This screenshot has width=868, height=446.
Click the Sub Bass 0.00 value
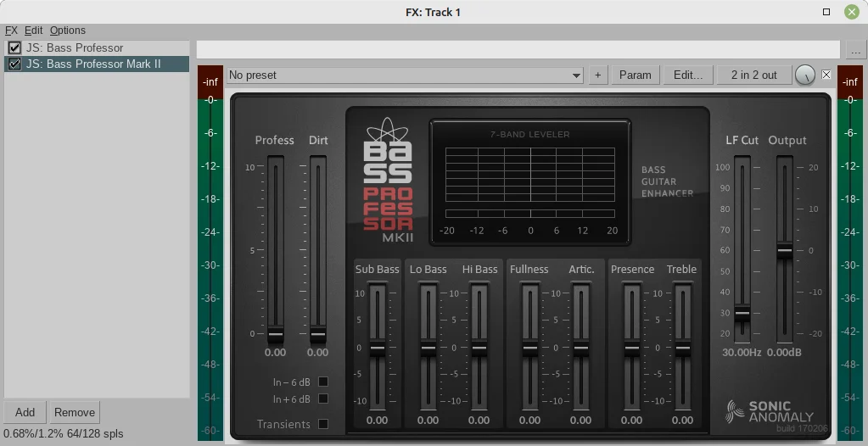coord(377,421)
